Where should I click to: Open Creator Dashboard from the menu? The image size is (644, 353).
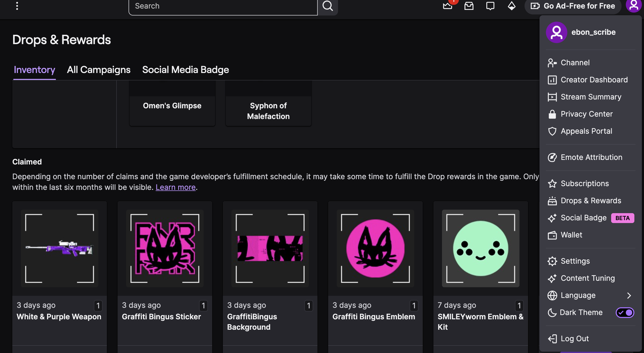594,80
